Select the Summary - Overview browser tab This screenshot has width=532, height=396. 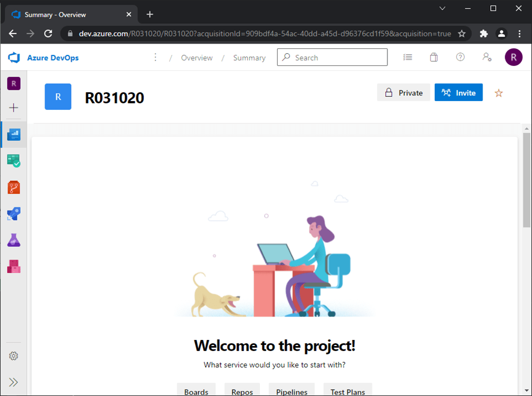(71, 15)
